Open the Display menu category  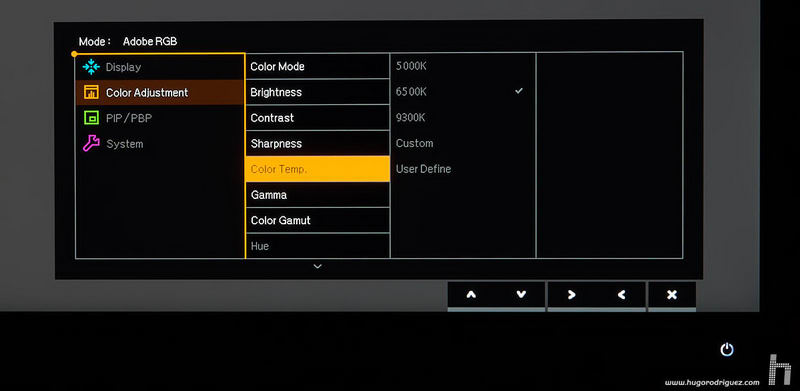click(160, 67)
